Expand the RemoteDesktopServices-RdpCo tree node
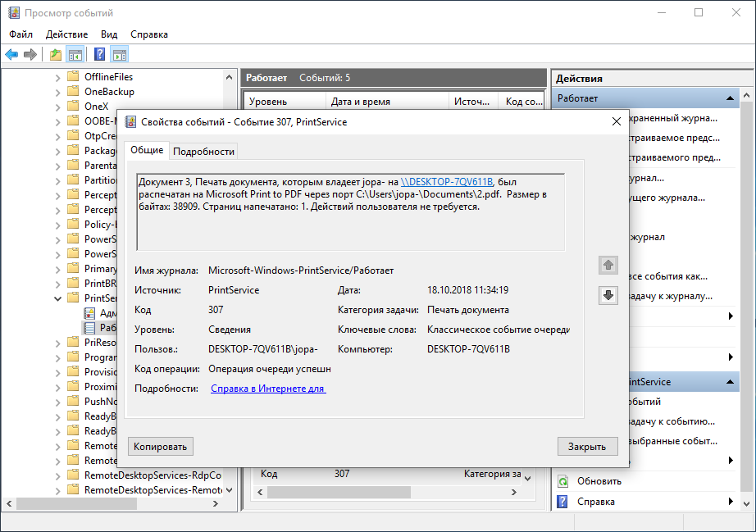756x532 pixels. [x=58, y=476]
